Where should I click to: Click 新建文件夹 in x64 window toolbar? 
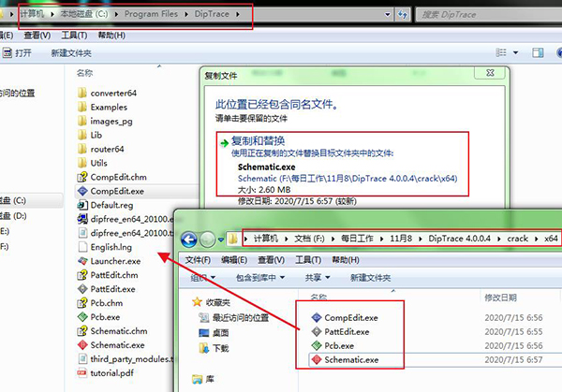(x=371, y=278)
